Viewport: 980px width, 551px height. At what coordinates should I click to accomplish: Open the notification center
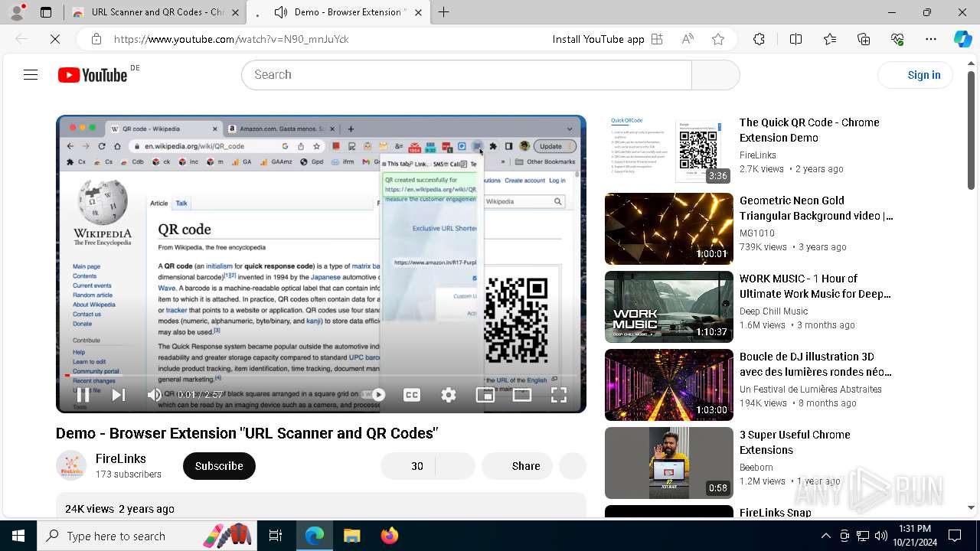pyautogui.click(x=955, y=536)
